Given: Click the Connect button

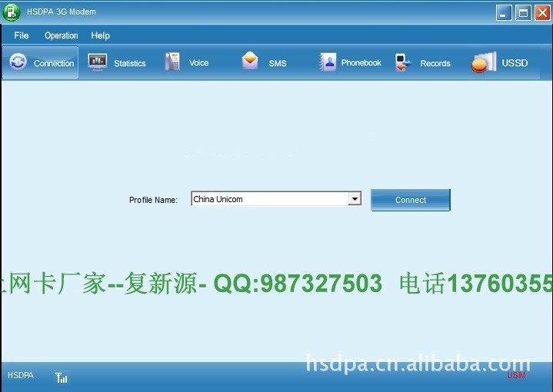Looking at the screenshot, I should (x=411, y=200).
